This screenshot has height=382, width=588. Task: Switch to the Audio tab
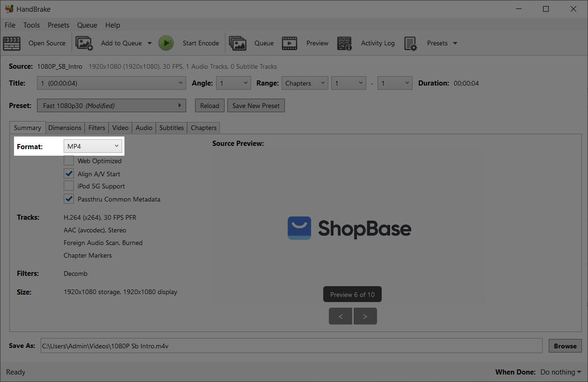[x=144, y=128]
